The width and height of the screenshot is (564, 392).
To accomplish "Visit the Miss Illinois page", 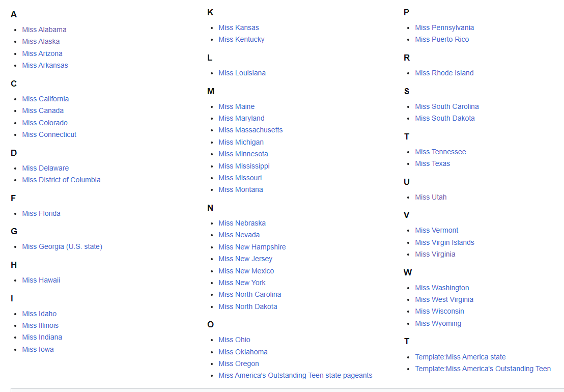I will pyautogui.click(x=40, y=325).
